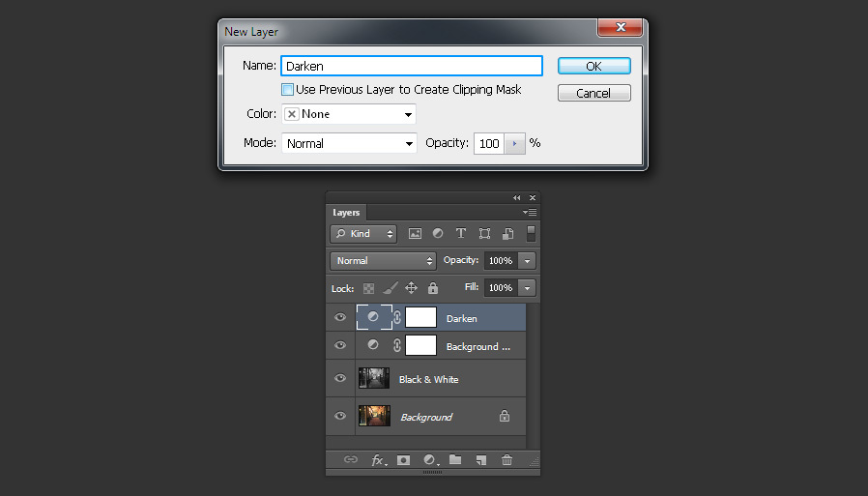Click the Layers panel vertical scrollbar
The width and height of the screenshot is (868, 496).
[x=533, y=376]
